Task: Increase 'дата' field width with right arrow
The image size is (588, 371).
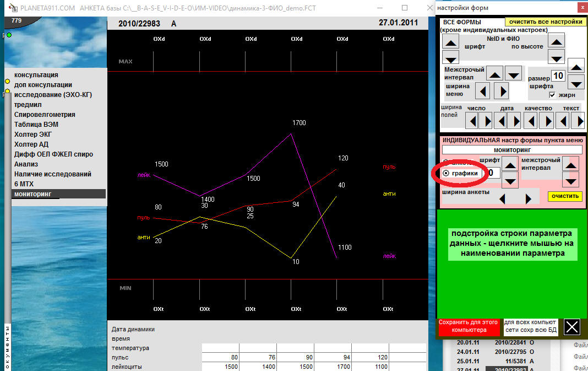Action: [516, 120]
